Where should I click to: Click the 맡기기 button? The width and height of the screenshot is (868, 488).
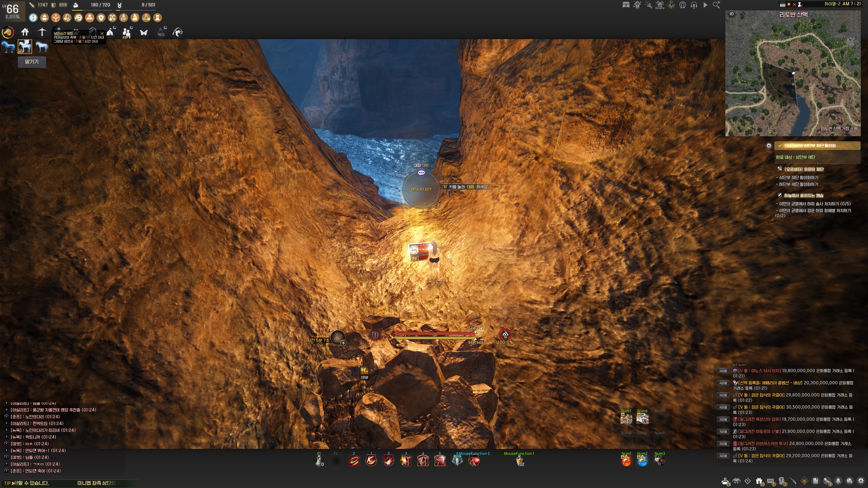pyautogui.click(x=32, y=62)
